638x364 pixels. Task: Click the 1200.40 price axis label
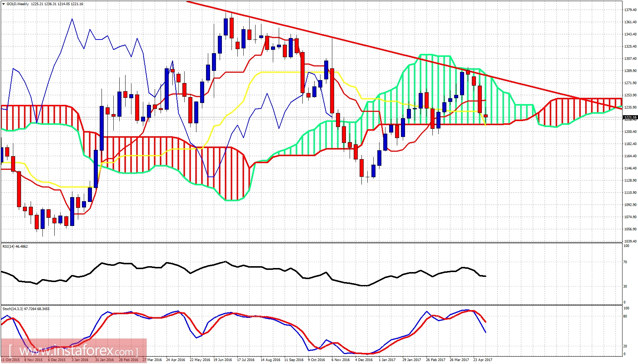coord(630,132)
